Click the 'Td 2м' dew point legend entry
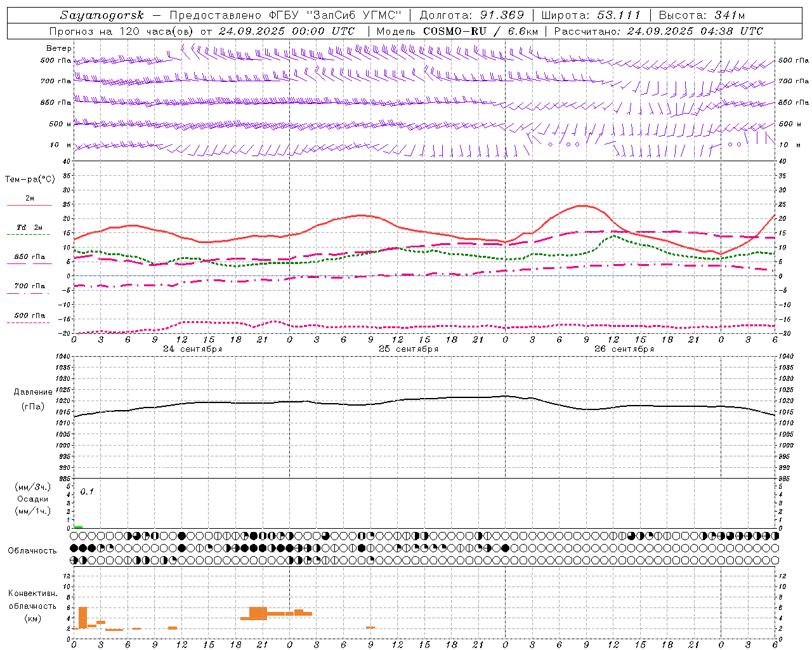The height and width of the screenshot is (650, 812). click(x=30, y=227)
